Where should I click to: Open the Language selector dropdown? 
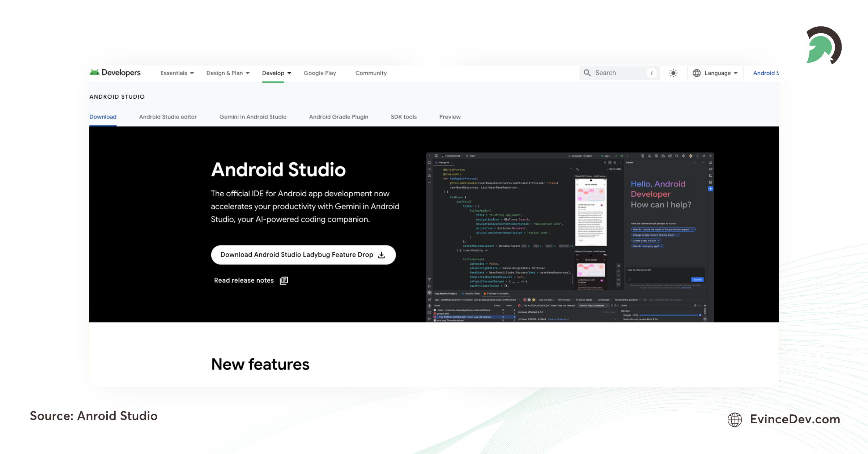[715, 73]
